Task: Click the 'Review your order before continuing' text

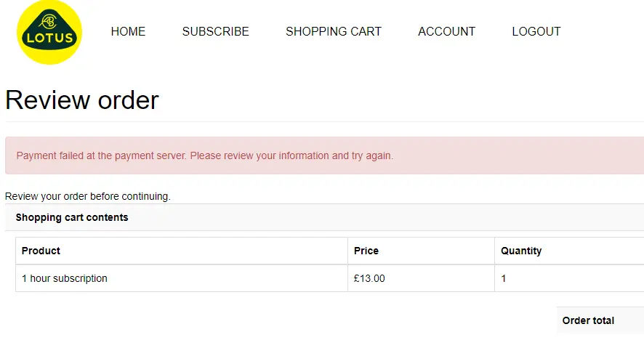Action: pyautogui.click(x=87, y=196)
